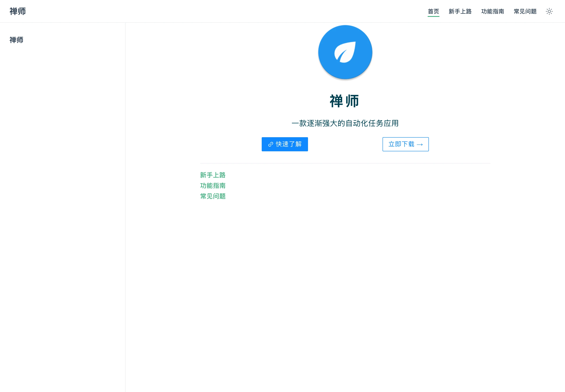Select 常见问题 in top navigation
Screen dimensions: 565x392
525,11
